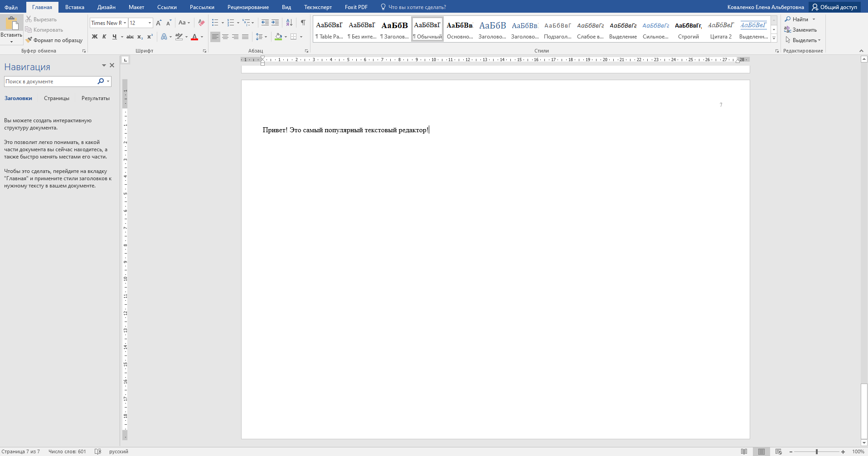868x456 pixels.
Task: Switch to the Дизайн ribbon tab
Action: (107, 7)
